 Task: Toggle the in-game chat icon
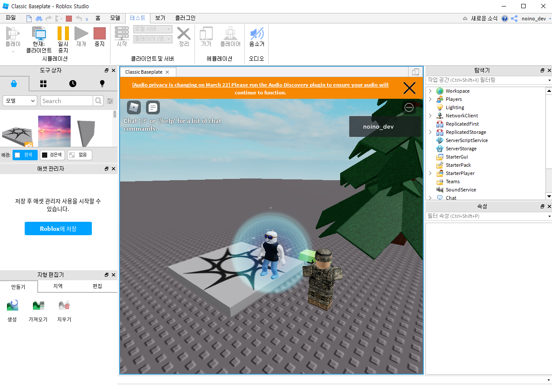click(x=153, y=107)
